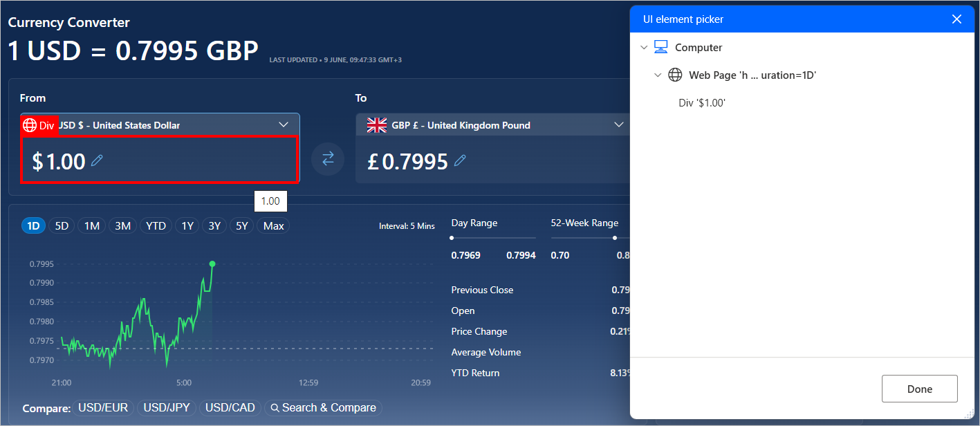Open Search & Compare

[x=323, y=408]
